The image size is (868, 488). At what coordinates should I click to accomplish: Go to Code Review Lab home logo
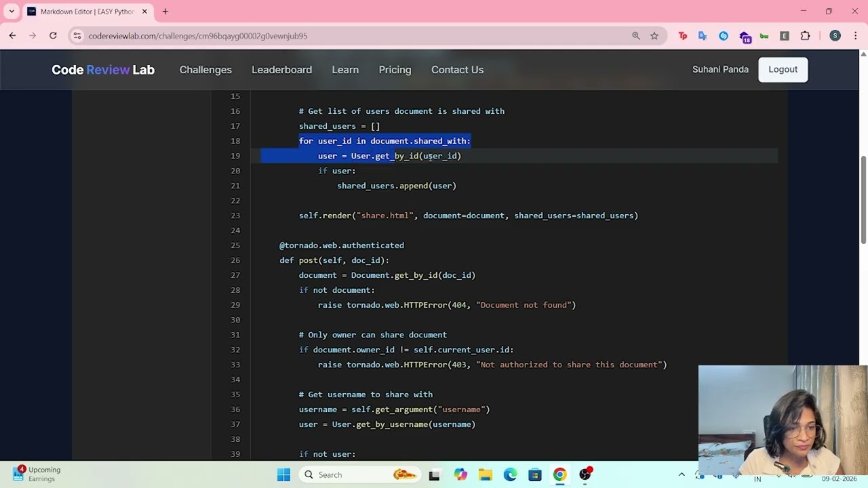[103, 70]
